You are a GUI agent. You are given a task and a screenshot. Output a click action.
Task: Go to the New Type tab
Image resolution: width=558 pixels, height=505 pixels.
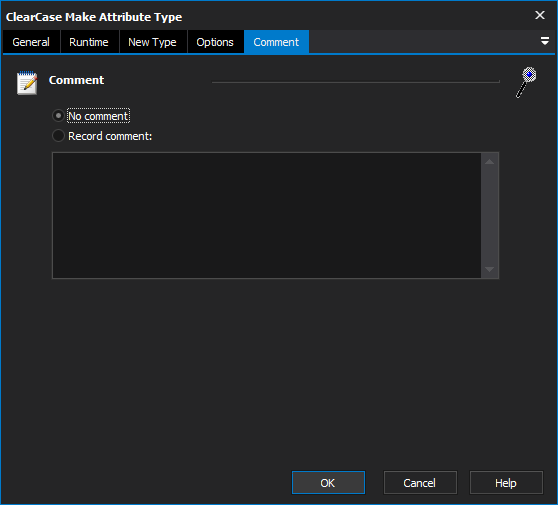[x=152, y=42]
